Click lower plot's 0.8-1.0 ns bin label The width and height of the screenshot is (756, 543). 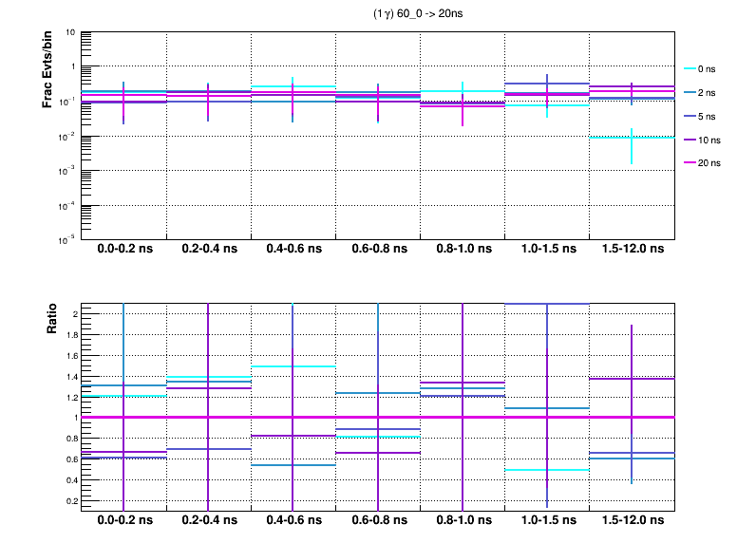pos(463,521)
